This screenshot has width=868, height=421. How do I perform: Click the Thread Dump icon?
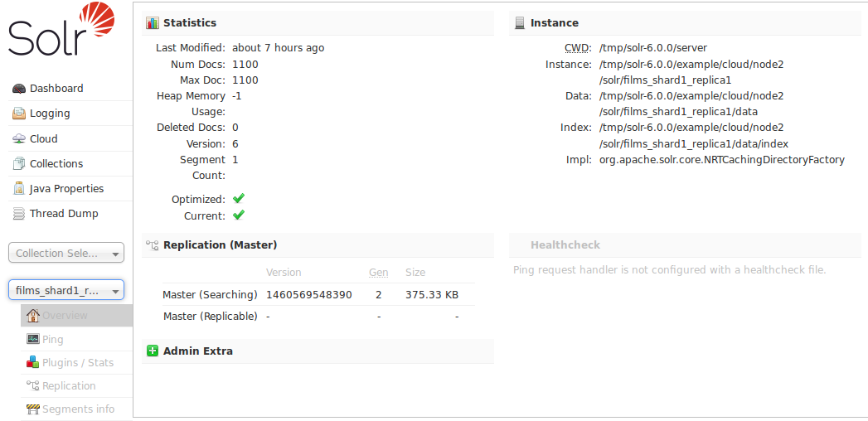pyautogui.click(x=19, y=214)
